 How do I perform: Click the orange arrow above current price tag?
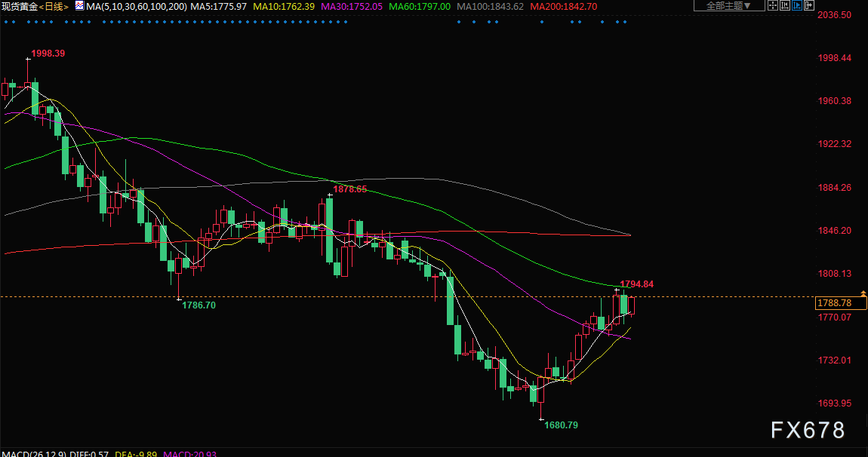click(863, 293)
